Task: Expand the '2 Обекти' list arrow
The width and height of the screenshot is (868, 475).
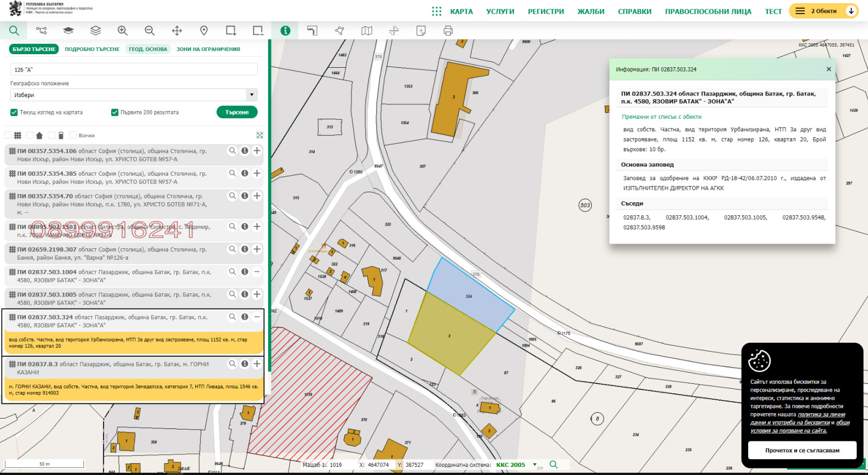Action: pyautogui.click(x=851, y=11)
